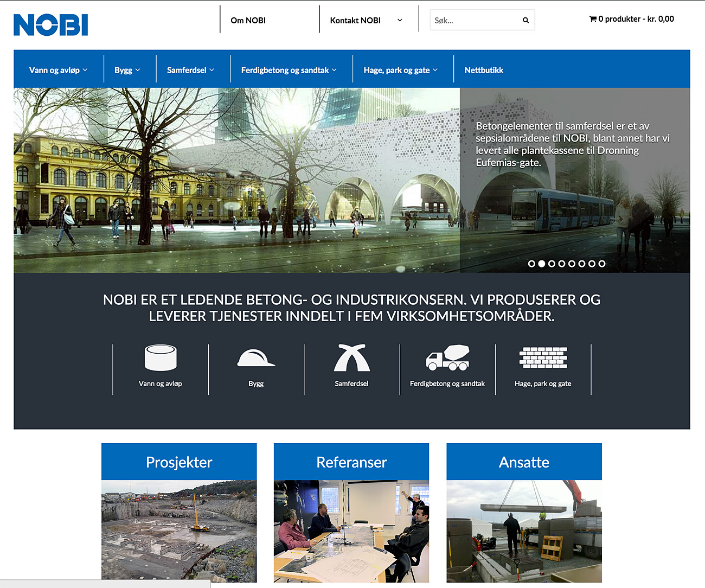Open the Nettbutikk menu item

(x=484, y=70)
